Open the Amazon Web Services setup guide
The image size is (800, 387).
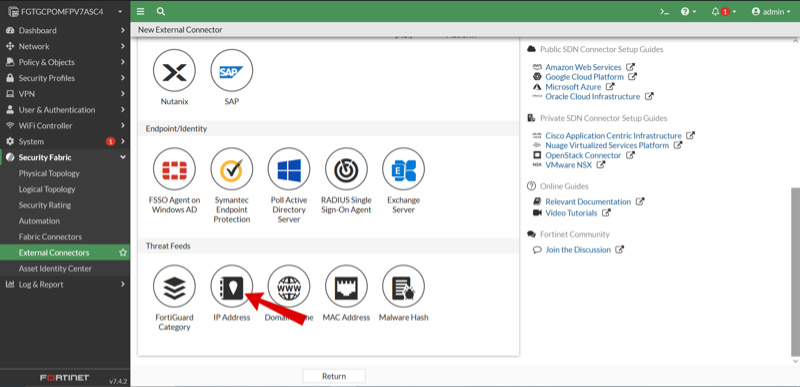tap(583, 67)
